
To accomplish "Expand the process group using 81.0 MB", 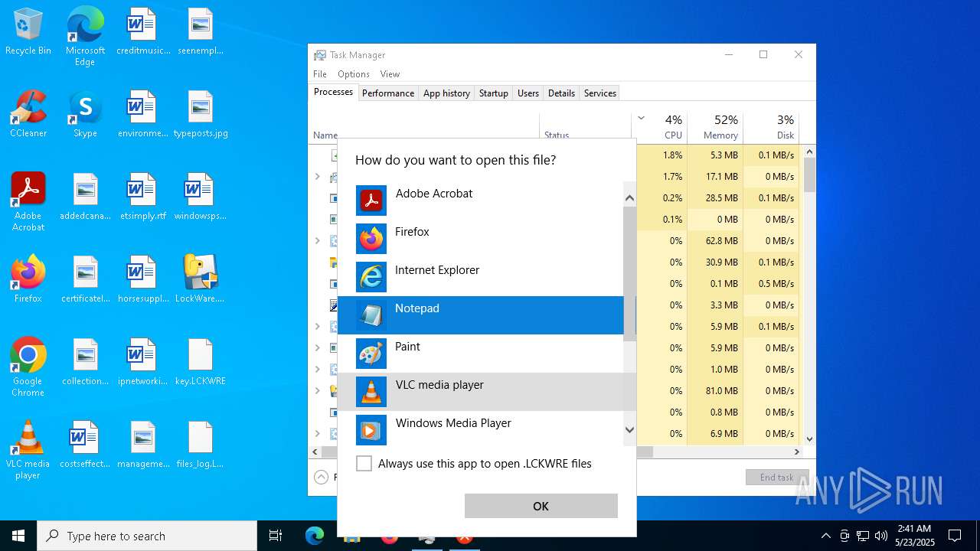I will pos(318,390).
